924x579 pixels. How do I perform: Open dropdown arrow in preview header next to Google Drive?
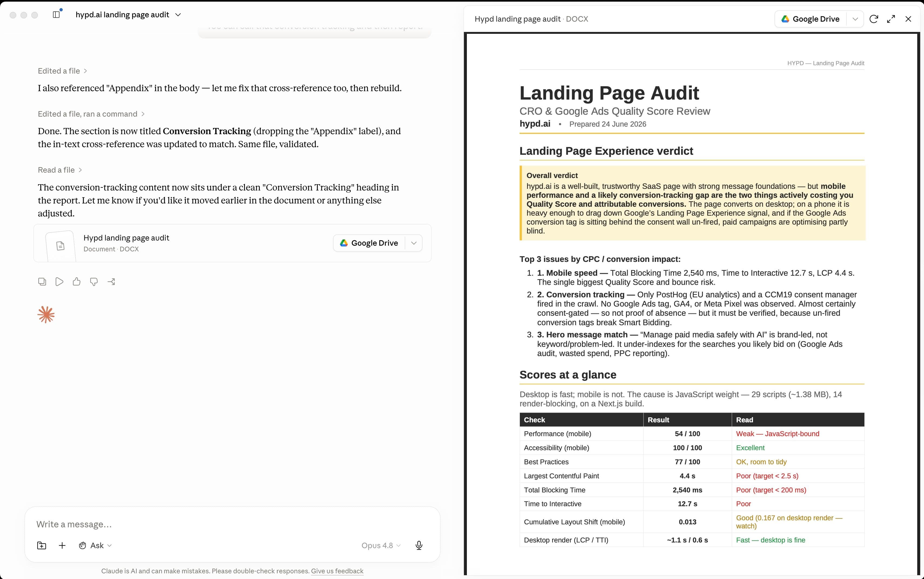coord(855,19)
